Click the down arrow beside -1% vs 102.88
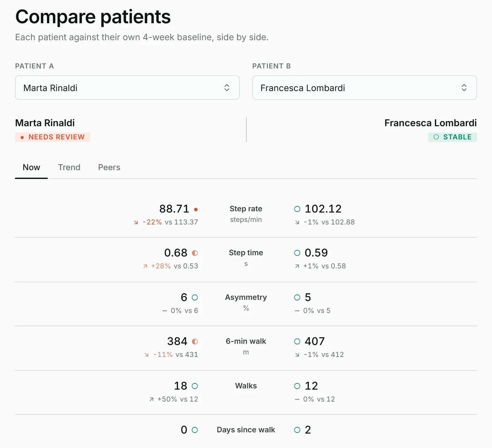492x448 pixels. click(297, 222)
